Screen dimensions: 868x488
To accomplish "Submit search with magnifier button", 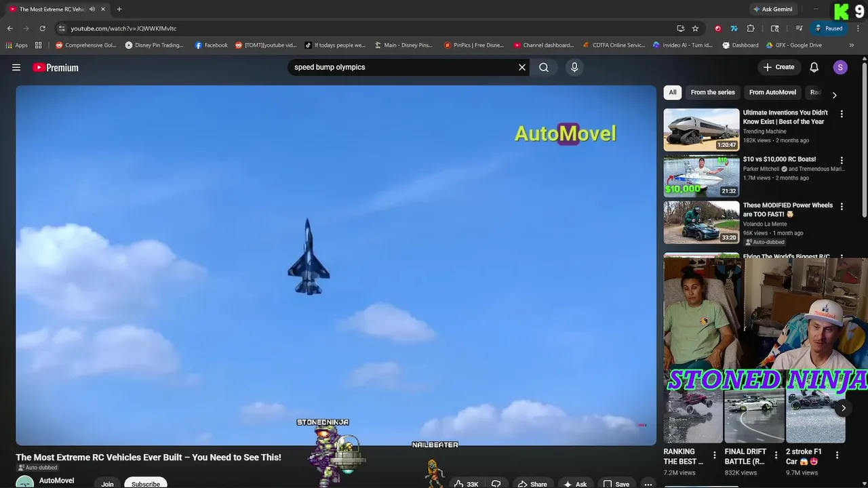I will (544, 67).
